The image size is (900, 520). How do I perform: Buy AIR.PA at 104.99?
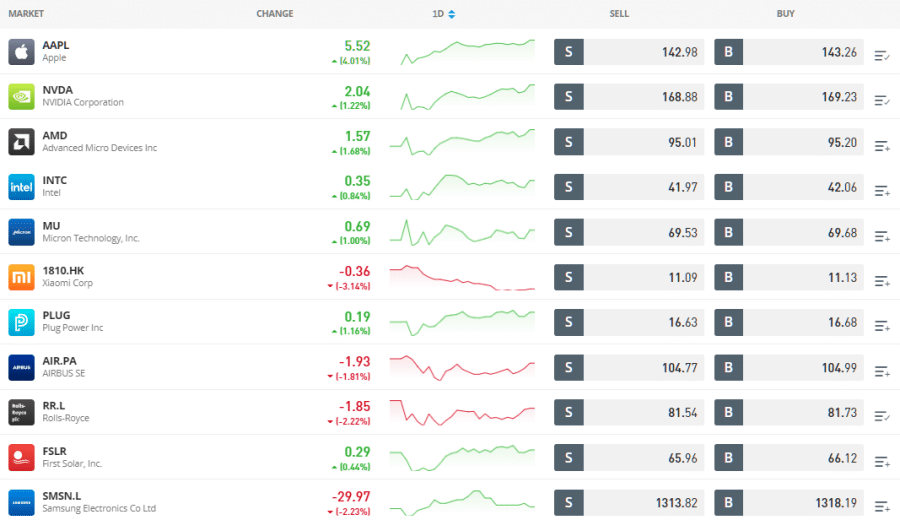click(x=789, y=367)
